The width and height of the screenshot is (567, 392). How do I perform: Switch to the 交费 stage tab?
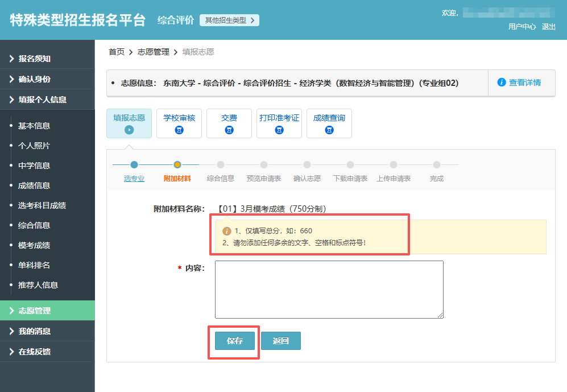229,123
